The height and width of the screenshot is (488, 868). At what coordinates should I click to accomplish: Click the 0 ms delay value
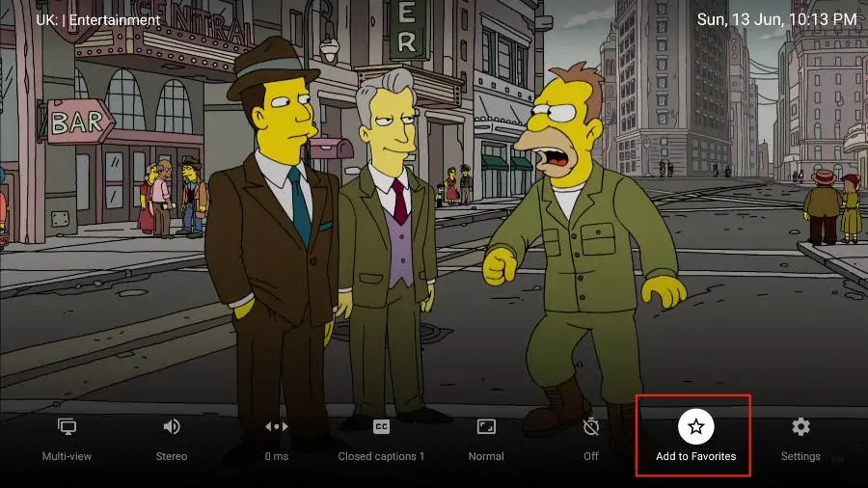[276, 456]
